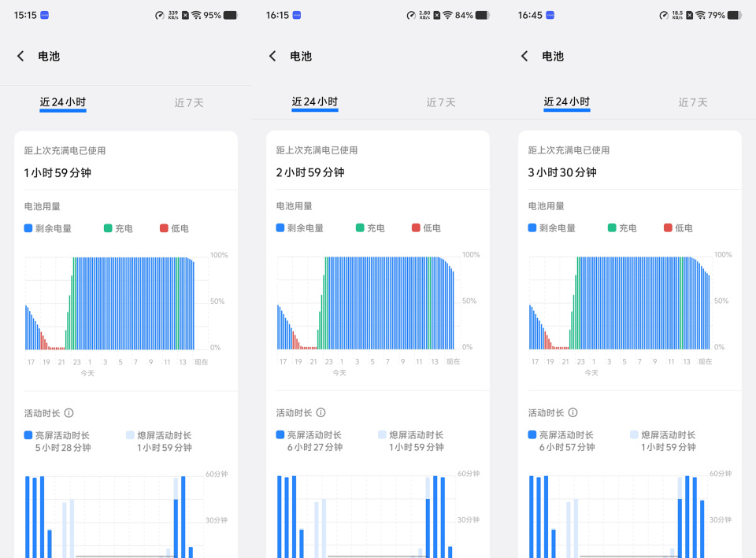Tap blue app notification icon beside 15:15
Screen dimensions: 756x558
tap(44, 15)
